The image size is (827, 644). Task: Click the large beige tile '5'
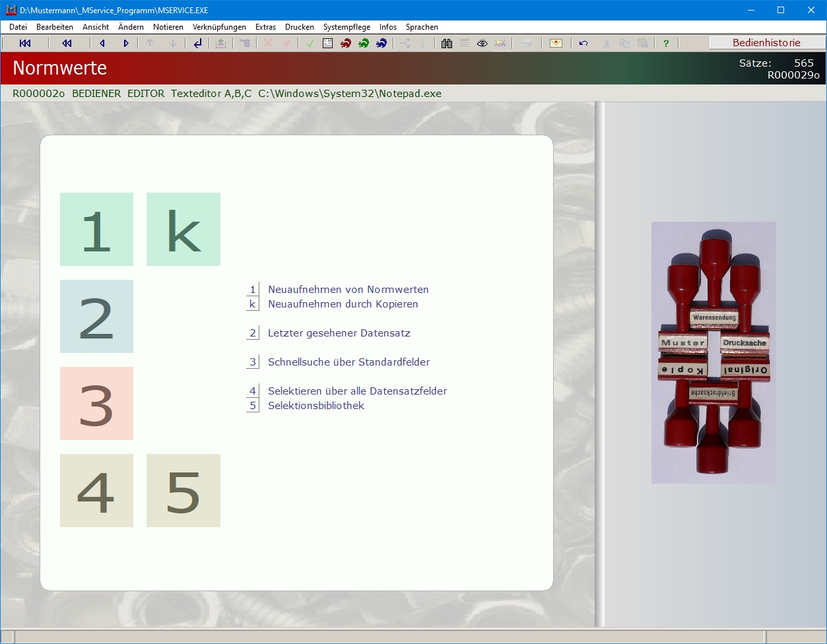[x=183, y=490]
